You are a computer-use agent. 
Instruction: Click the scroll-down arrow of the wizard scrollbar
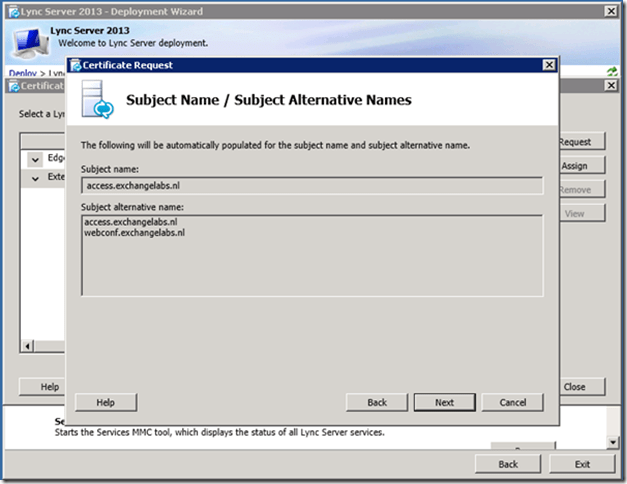tap(612, 441)
